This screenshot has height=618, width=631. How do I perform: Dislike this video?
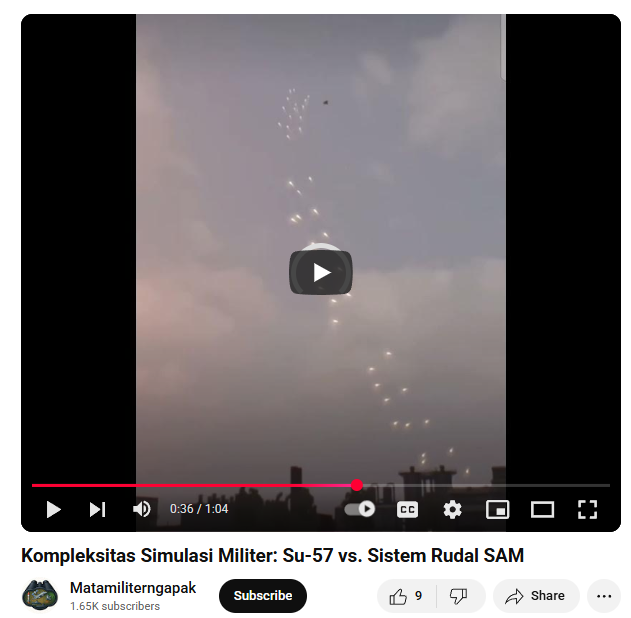459,596
